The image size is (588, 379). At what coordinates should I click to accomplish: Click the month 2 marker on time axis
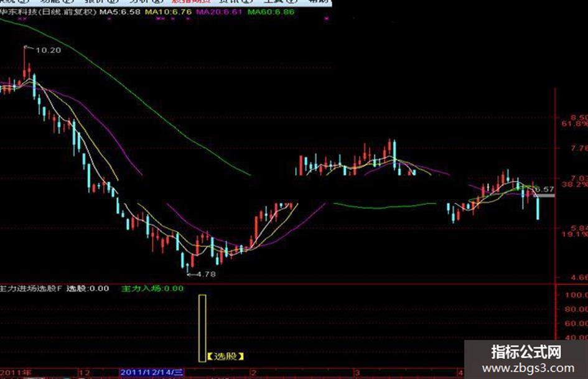pyautogui.click(x=254, y=373)
